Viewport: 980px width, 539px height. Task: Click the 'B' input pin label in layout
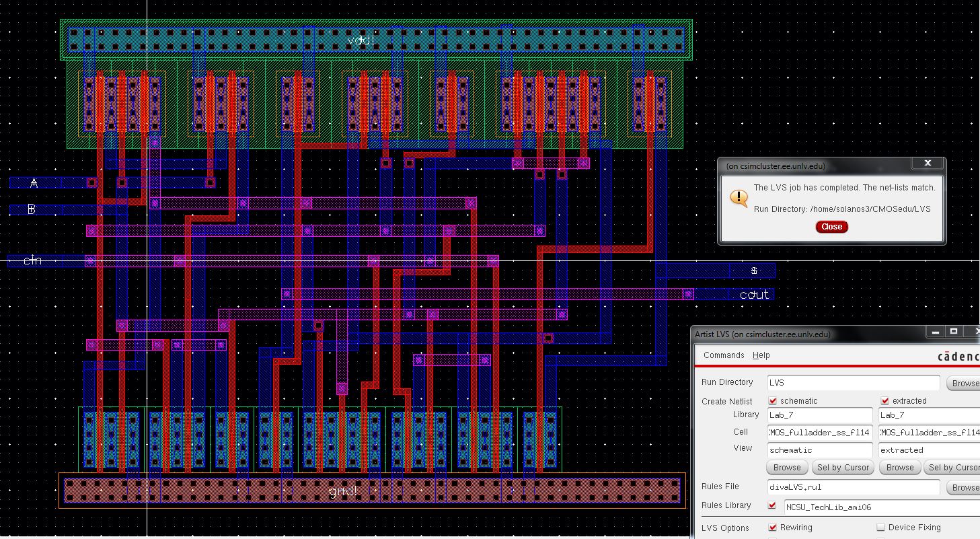[32, 209]
